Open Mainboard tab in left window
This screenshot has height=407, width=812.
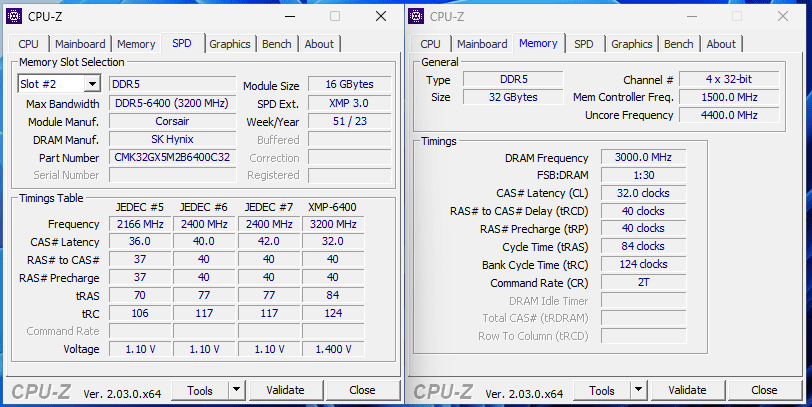click(80, 44)
